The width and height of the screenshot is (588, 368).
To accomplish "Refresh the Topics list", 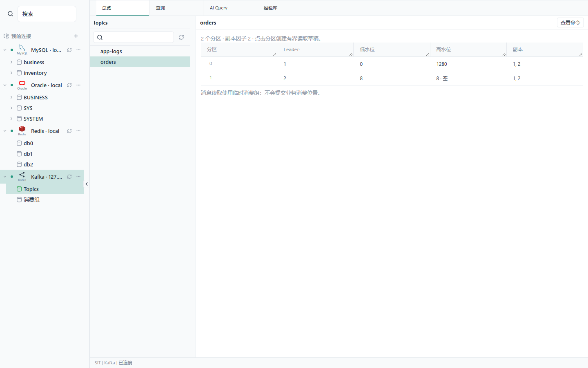I will (181, 37).
